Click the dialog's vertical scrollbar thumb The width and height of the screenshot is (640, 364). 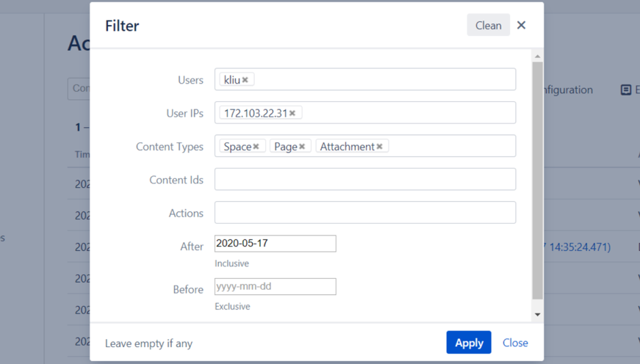click(x=537, y=180)
